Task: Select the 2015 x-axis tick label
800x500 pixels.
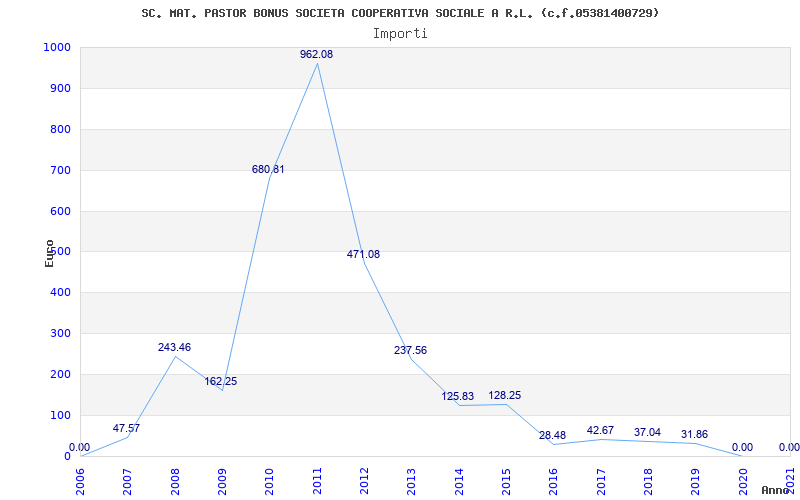Action: [506, 481]
